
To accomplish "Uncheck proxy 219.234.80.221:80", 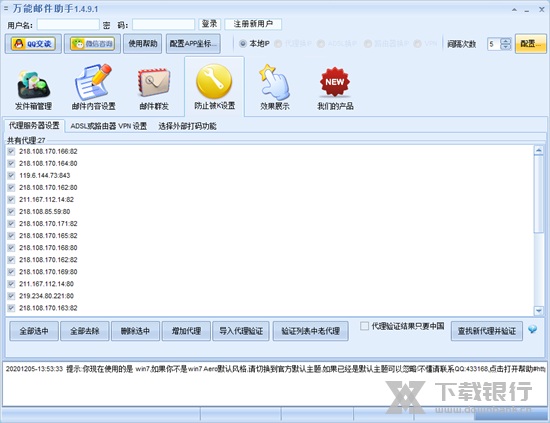I will pos(11,296).
